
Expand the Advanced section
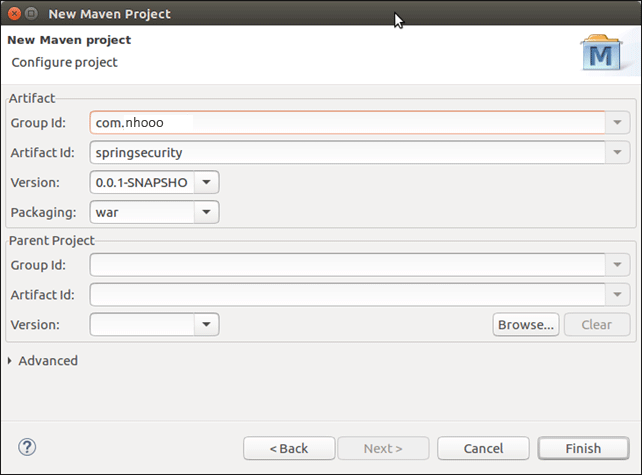click(11, 360)
